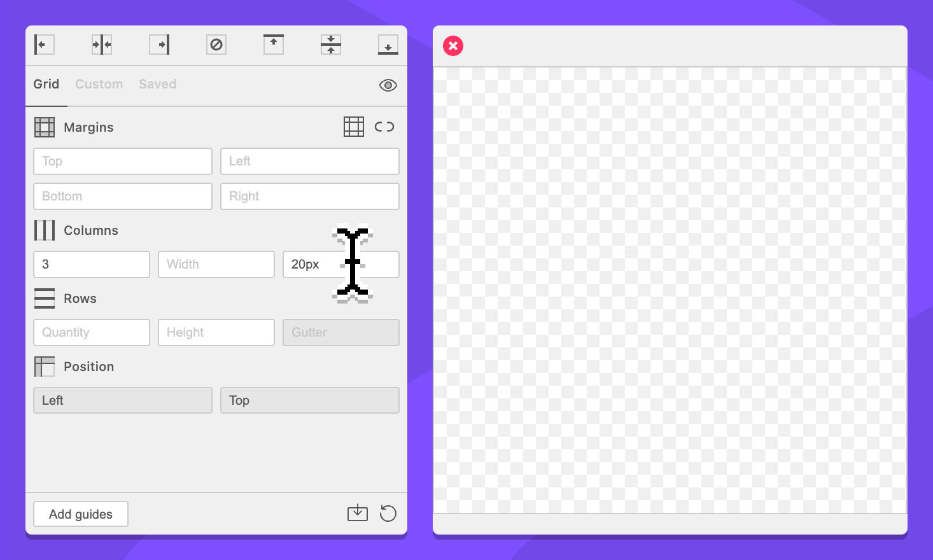Add horizontal midpoint guide
Image resolution: width=933 pixels, height=560 pixels.
click(x=331, y=45)
